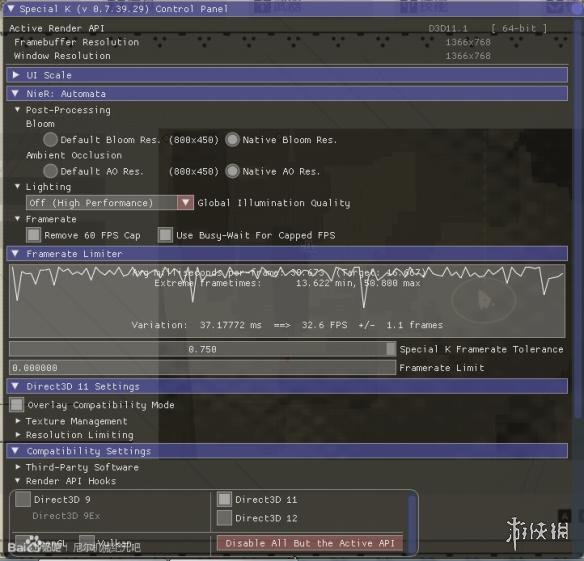Viewport: 584px width, 561px height.
Task: Select Default Bloom Res. radio button
Action: [x=50, y=140]
